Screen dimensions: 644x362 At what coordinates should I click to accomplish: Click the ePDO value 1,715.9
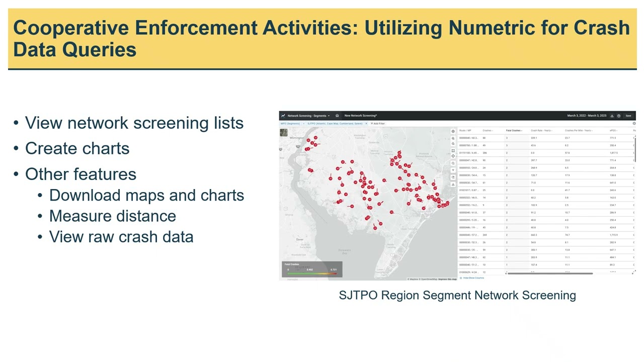coord(614,235)
